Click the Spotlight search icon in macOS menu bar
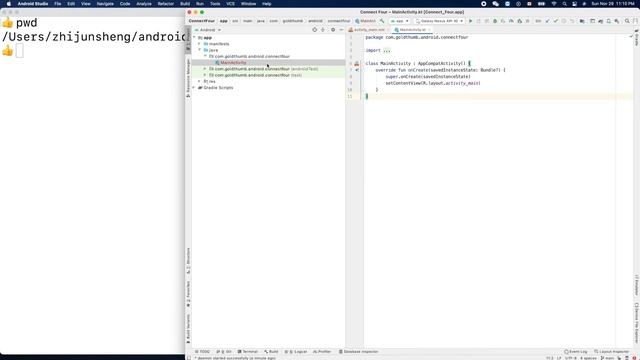Image resolution: width=640 pixels, height=360 pixels. [564, 4]
